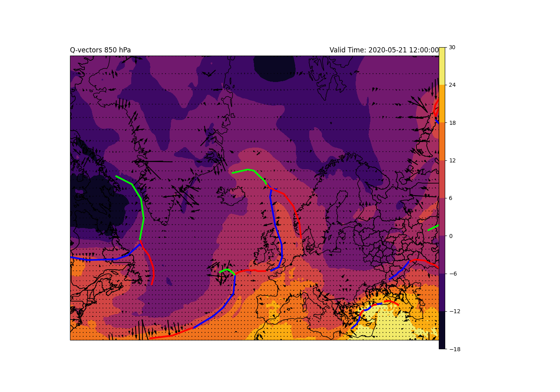Click the black colorbar segment below -12
The height and width of the screenshot is (392, 560).
442,330
